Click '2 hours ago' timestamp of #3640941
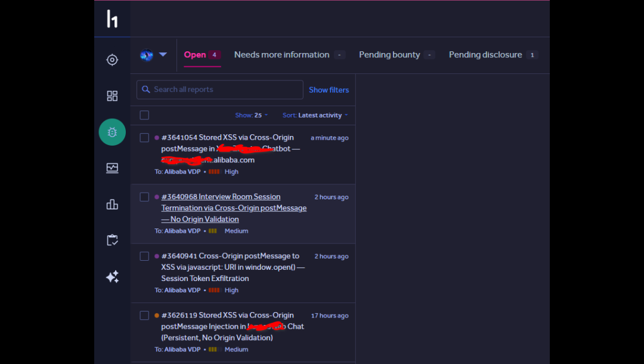Image resolution: width=644 pixels, height=364 pixels. coord(332,257)
